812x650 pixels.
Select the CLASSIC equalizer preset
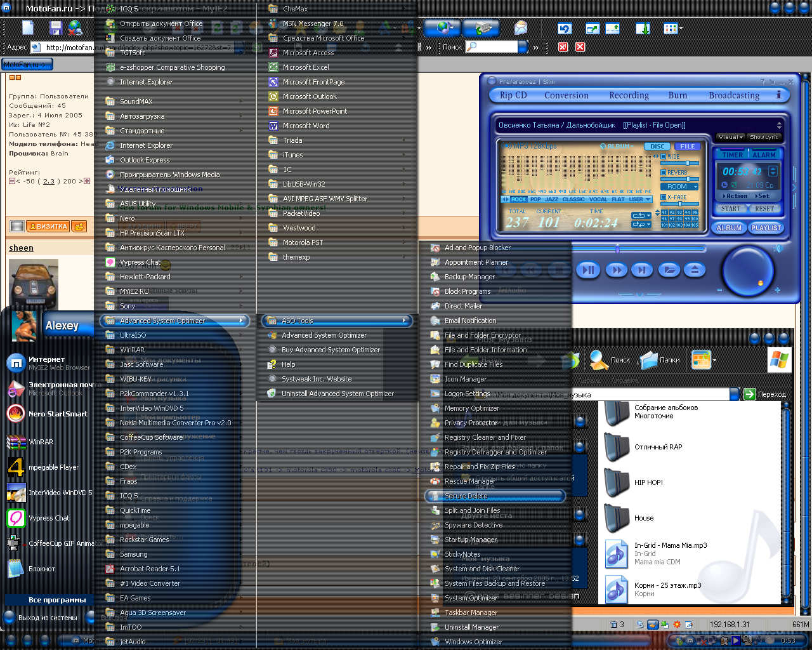573,199
